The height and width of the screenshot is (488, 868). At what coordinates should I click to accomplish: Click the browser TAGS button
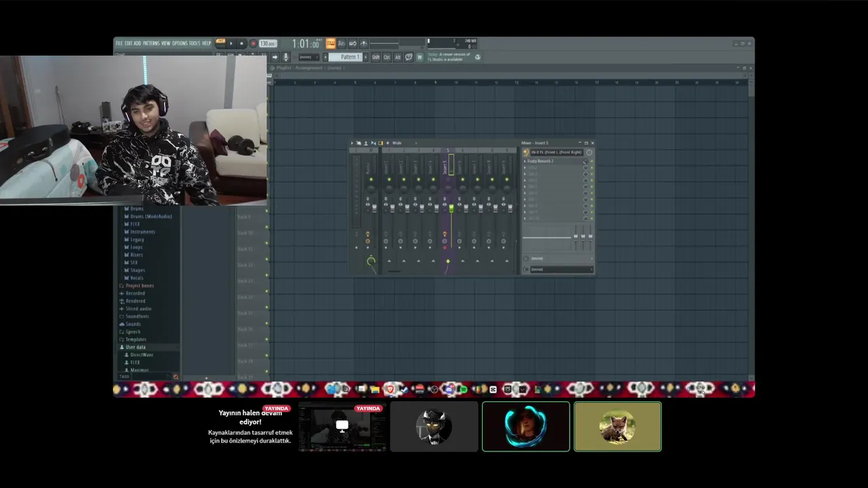pyautogui.click(x=123, y=377)
